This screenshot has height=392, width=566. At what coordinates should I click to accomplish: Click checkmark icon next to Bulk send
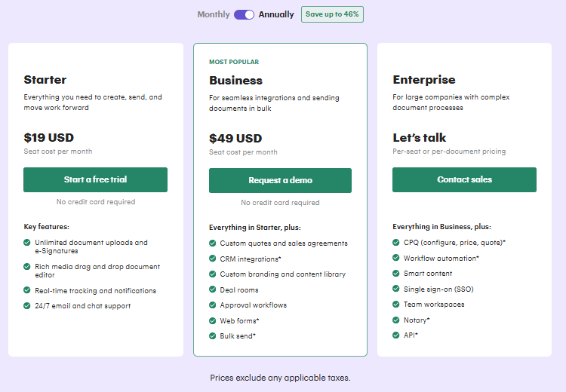point(213,335)
